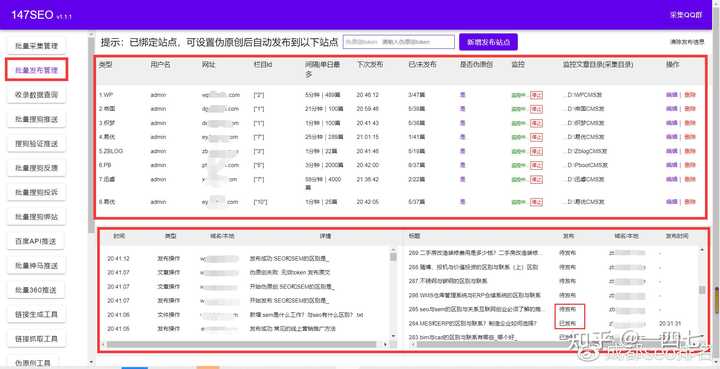Image resolution: width=720 pixels, height=369 pixels.
Task: Go to 批量360推送 in sidebar
Action: click(37, 290)
